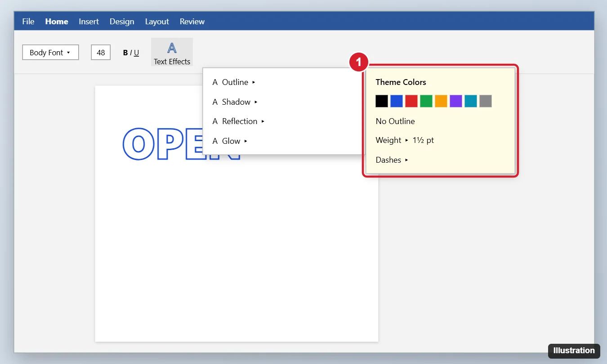The height and width of the screenshot is (364, 607).
Task: Pick the black theme color swatch
Action: (382, 101)
